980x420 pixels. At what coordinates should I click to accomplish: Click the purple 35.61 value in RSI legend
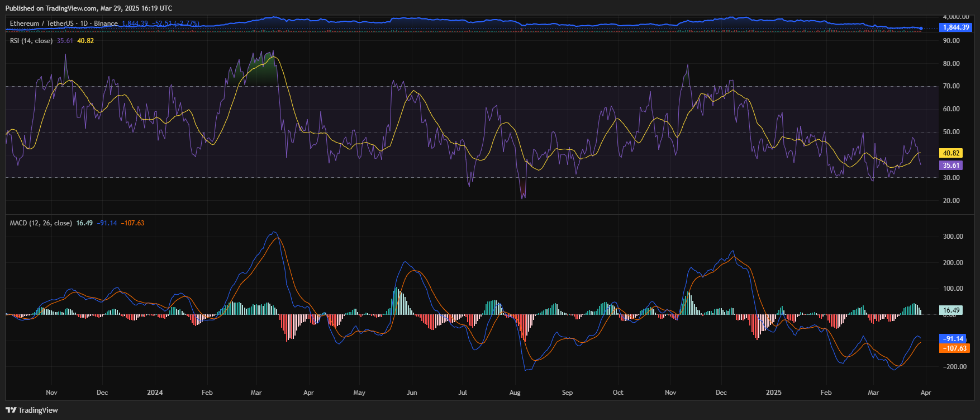click(x=65, y=41)
